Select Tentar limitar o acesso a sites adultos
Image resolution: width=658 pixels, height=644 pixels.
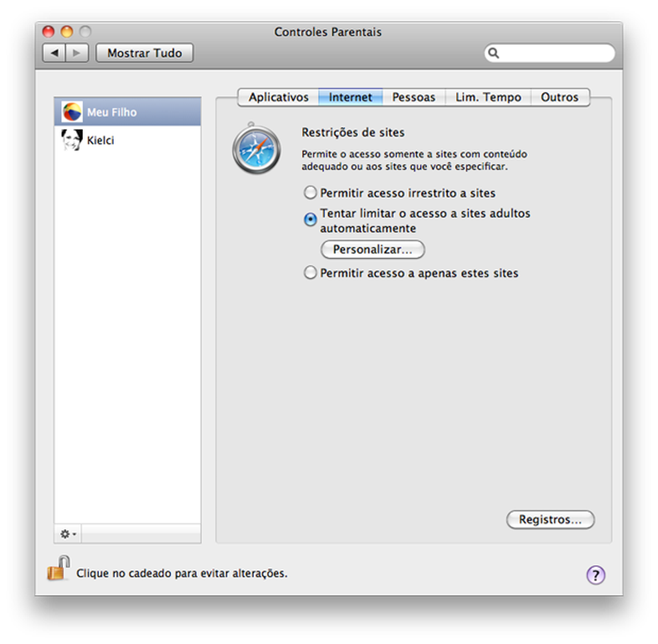pyautogui.click(x=310, y=219)
